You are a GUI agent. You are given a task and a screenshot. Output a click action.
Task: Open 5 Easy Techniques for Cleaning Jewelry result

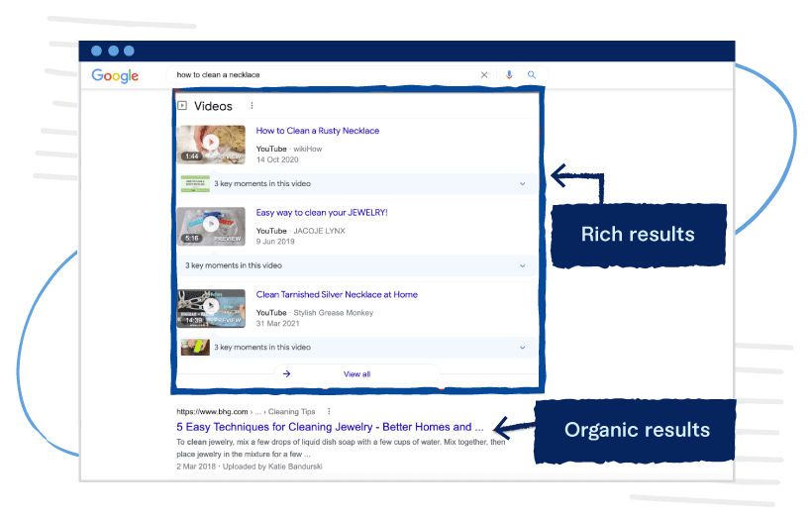pos(330,427)
